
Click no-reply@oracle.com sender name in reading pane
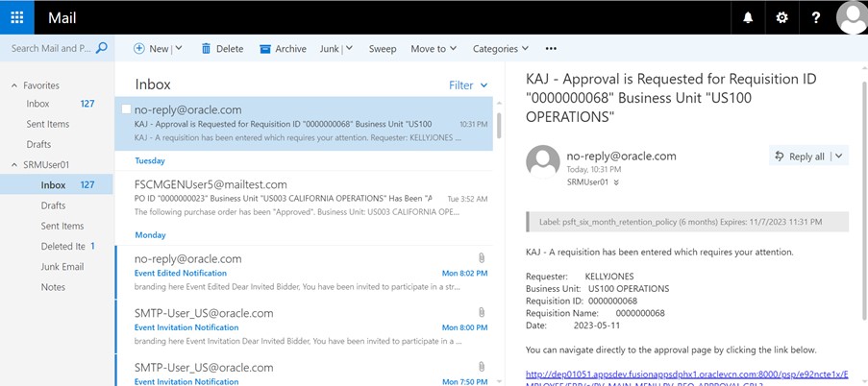(621, 157)
